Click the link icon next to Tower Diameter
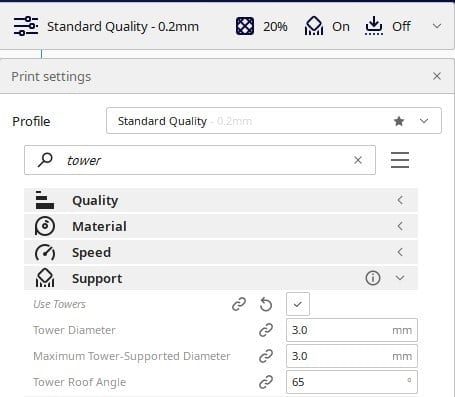The width and height of the screenshot is (455, 397). pos(266,330)
